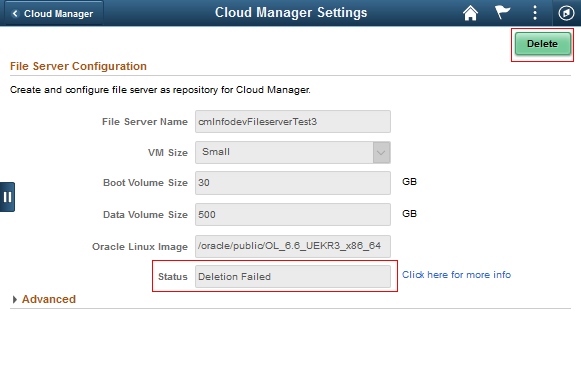This screenshot has height=369, width=581.
Task: Click the GB unit beside Data Volume Size
Action: click(409, 214)
